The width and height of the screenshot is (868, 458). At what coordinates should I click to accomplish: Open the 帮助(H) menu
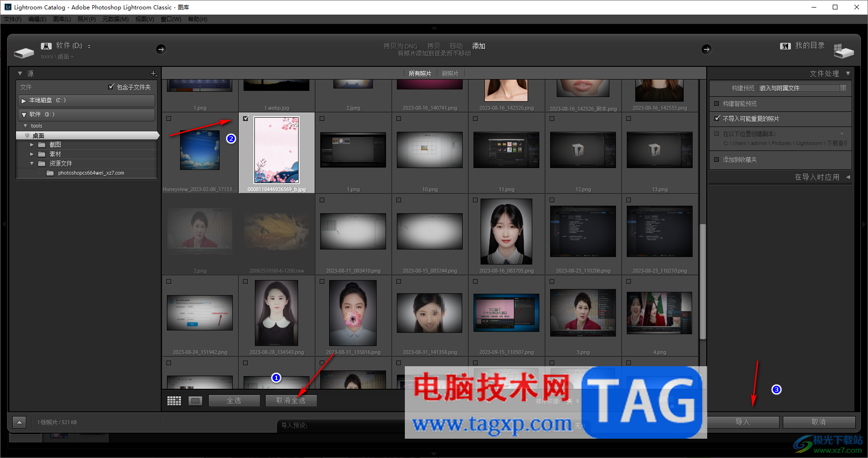[197, 19]
